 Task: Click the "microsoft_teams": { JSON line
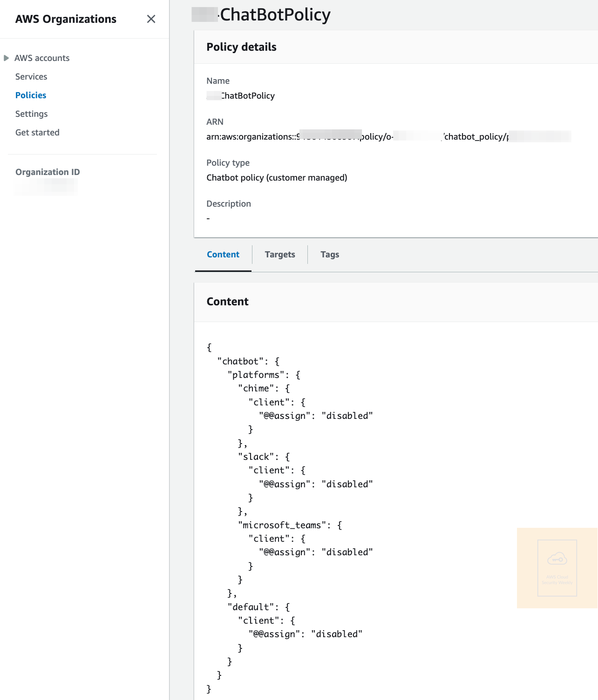click(x=290, y=525)
